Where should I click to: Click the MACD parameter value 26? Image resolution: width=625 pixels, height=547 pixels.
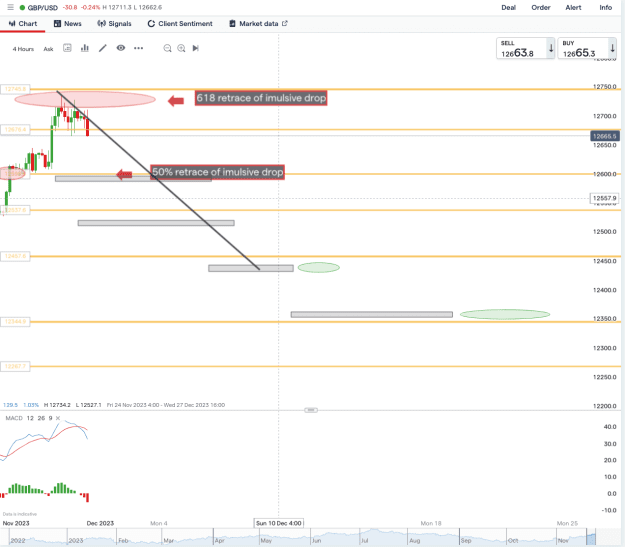(x=41, y=418)
